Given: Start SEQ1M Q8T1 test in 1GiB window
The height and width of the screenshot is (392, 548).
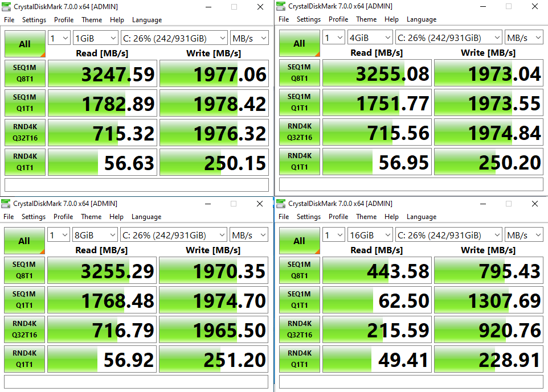Looking at the screenshot, I should [x=25, y=73].
